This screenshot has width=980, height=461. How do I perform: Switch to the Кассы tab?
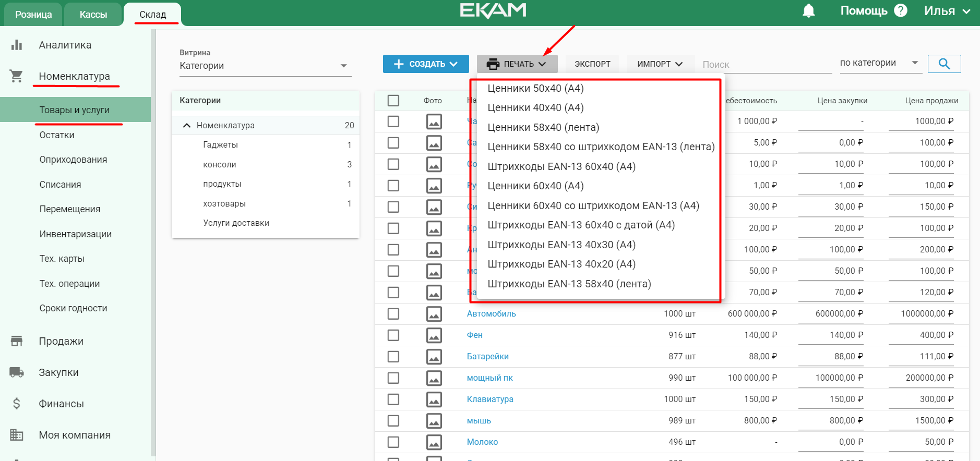(x=93, y=15)
